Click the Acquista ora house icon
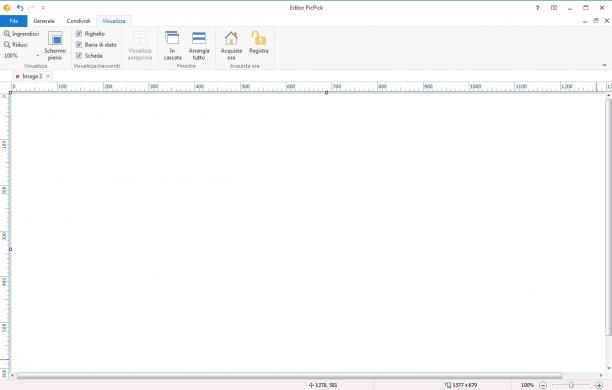The width and height of the screenshot is (612, 390). coord(231,38)
